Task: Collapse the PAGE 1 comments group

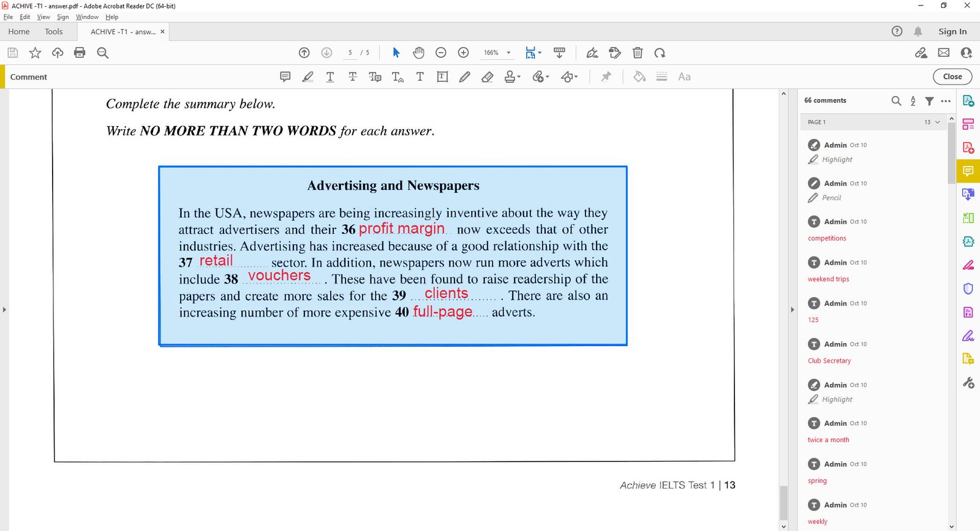Action: click(x=937, y=122)
